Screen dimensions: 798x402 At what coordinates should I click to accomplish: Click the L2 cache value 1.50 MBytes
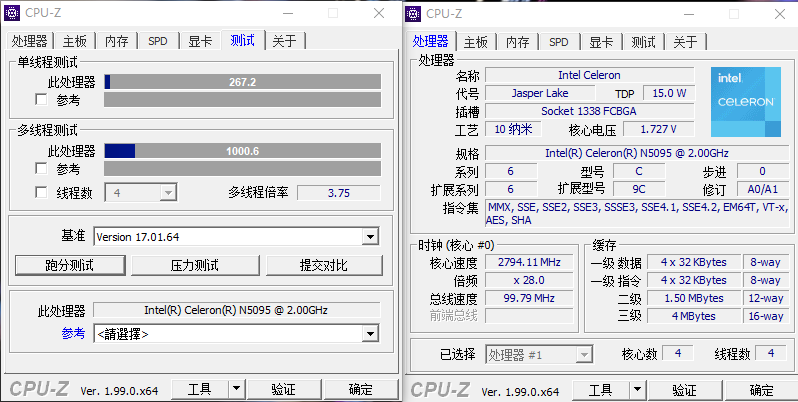coord(694,298)
